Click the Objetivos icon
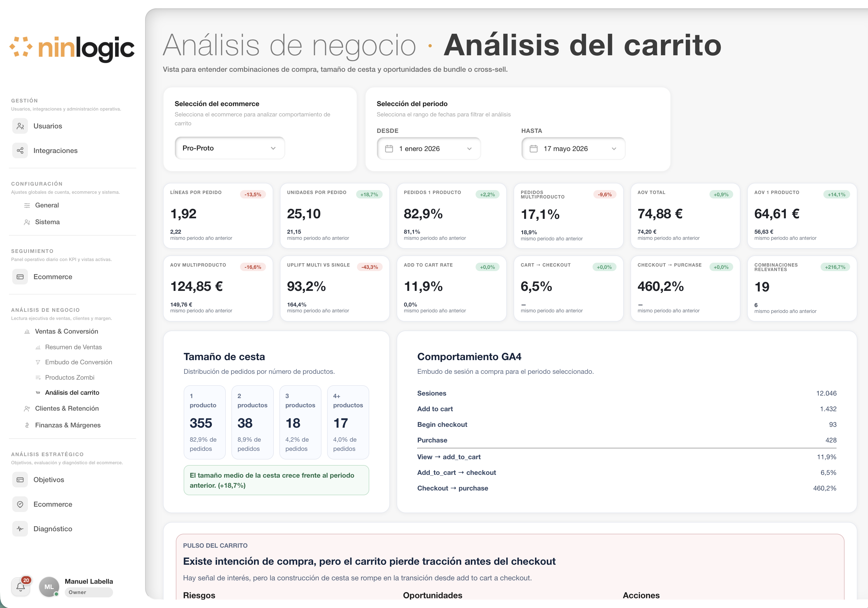Screen dimensions: 868x608 click(20, 479)
